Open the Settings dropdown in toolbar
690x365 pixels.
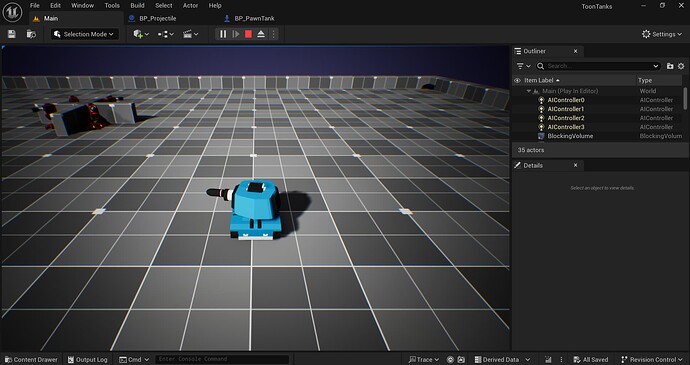(661, 34)
